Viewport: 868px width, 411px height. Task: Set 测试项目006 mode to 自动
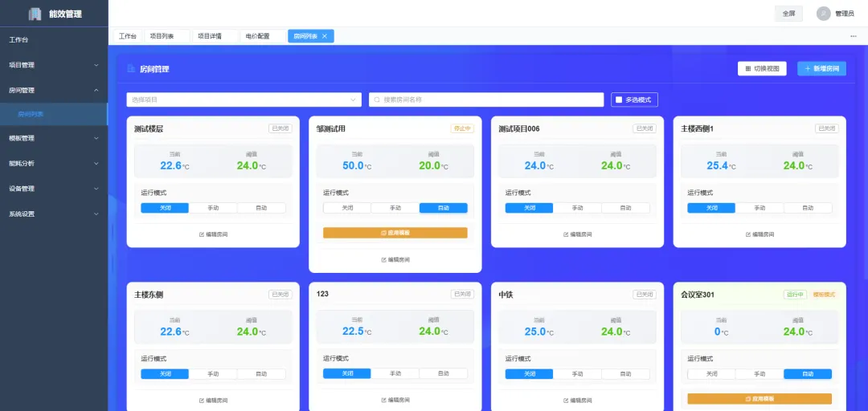[625, 208]
